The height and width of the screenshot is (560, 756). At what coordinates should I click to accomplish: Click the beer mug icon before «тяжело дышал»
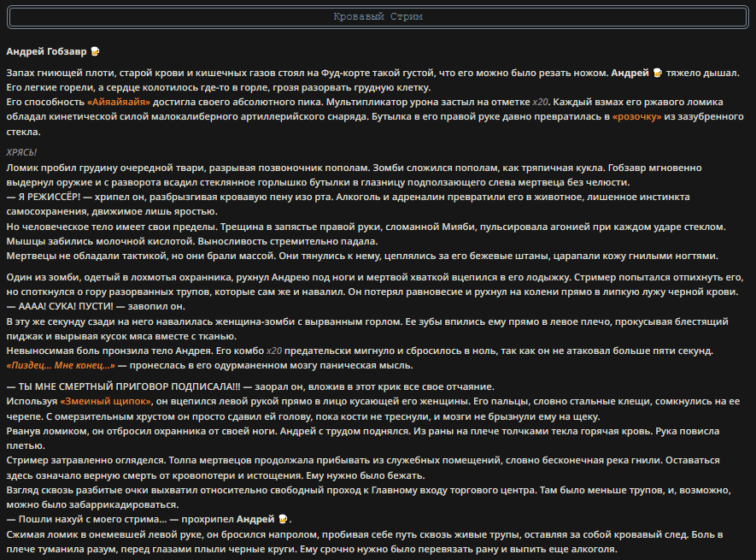pyautogui.click(x=658, y=73)
